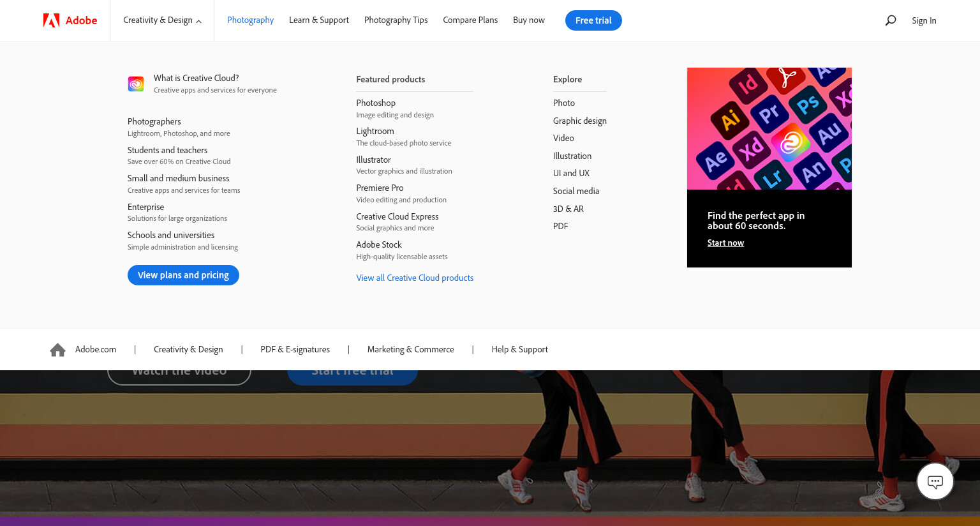This screenshot has height=526, width=980.
Task: Go to Adobe.com in the footer
Action: (96, 349)
